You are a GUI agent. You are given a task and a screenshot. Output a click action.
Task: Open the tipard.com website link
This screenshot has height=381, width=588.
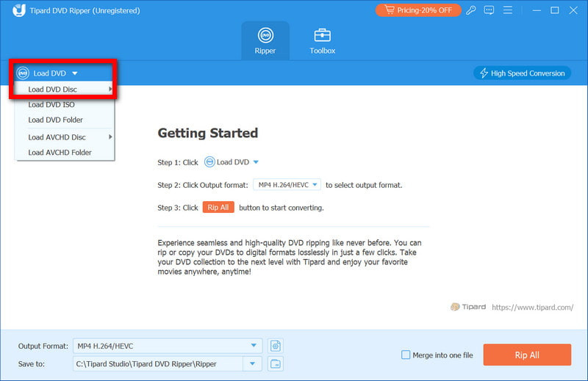coord(532,307)
